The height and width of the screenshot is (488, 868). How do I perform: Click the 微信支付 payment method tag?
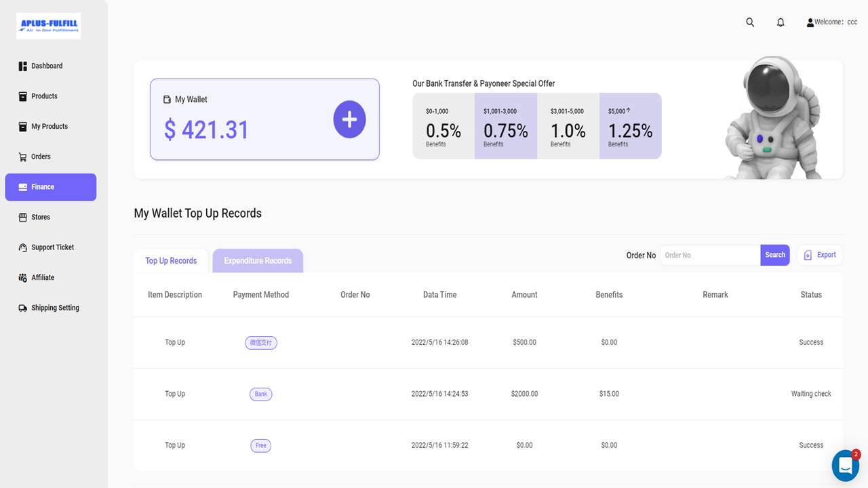click(x=261, y=343)
